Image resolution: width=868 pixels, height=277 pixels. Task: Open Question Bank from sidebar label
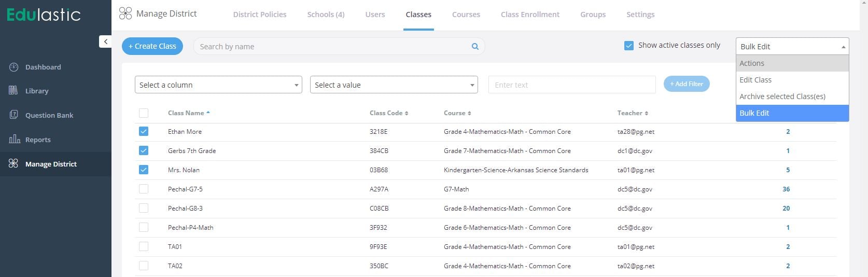click(49, 115)
